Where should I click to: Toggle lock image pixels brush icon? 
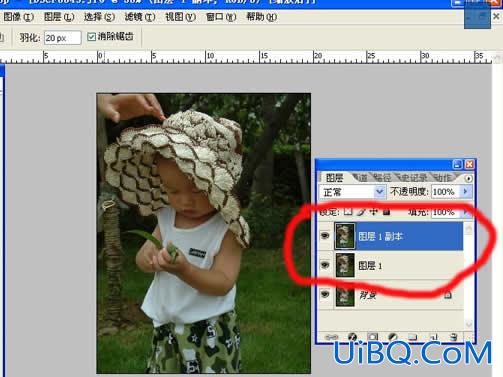[361, 212]
